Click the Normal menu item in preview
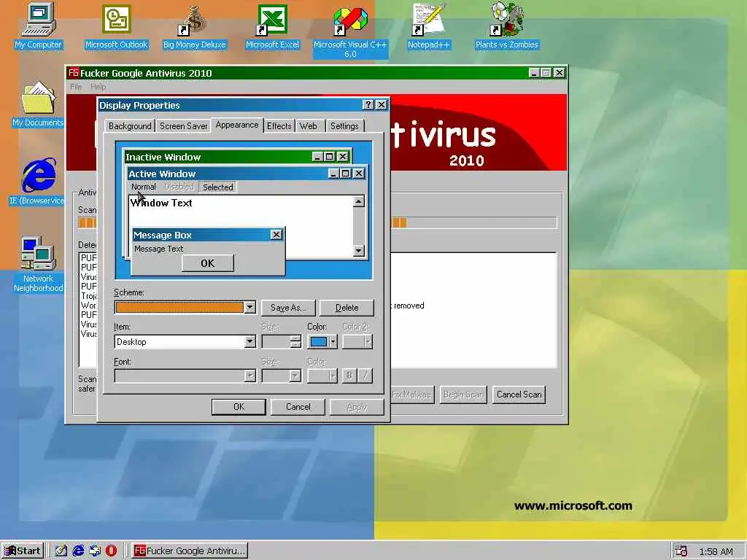The width and height of the screenshot is (747, 560). point(144,187)
